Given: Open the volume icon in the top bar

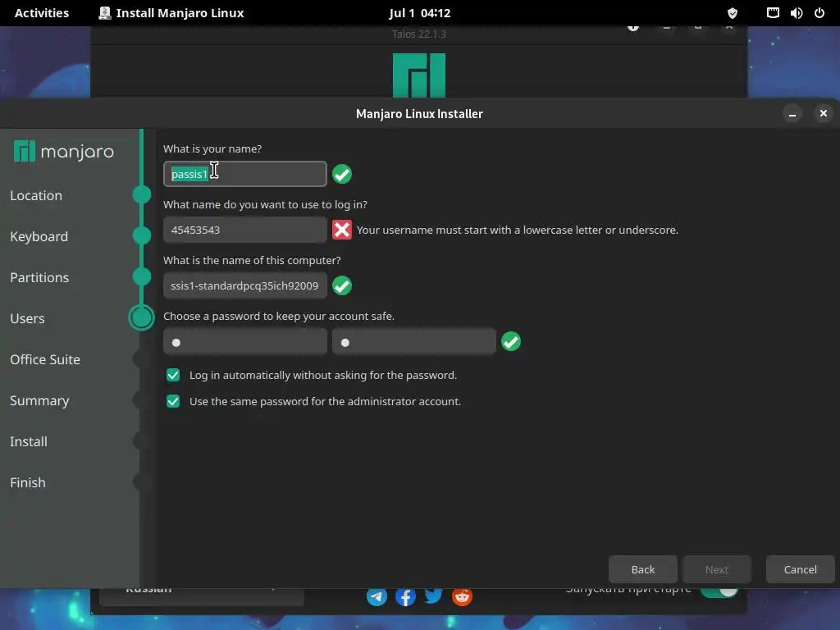Looking at the screenshot, I should [x=796, y=13].
